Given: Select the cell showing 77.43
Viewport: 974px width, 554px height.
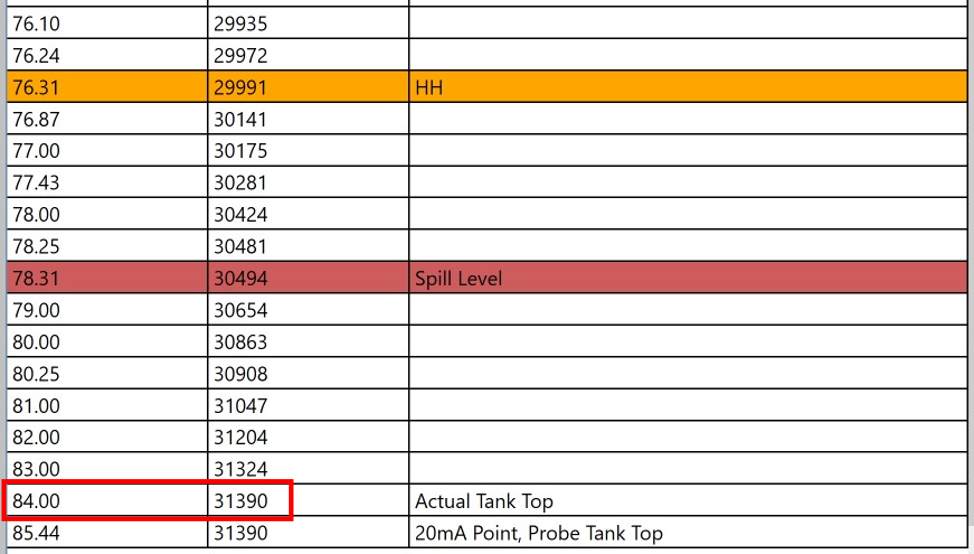Looking at the screenshot, I should 107,183.
